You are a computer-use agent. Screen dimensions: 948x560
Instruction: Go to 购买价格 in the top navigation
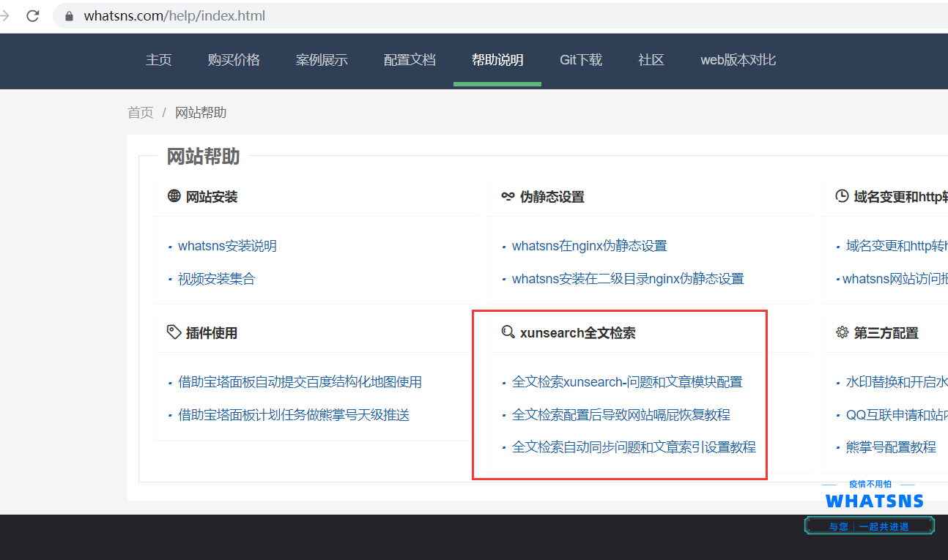234,60
